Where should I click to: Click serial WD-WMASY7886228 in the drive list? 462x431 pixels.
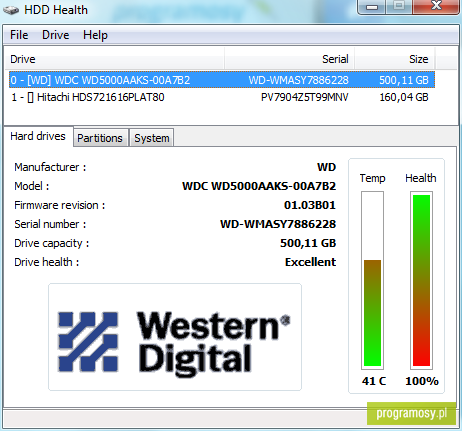click(299, 80)
